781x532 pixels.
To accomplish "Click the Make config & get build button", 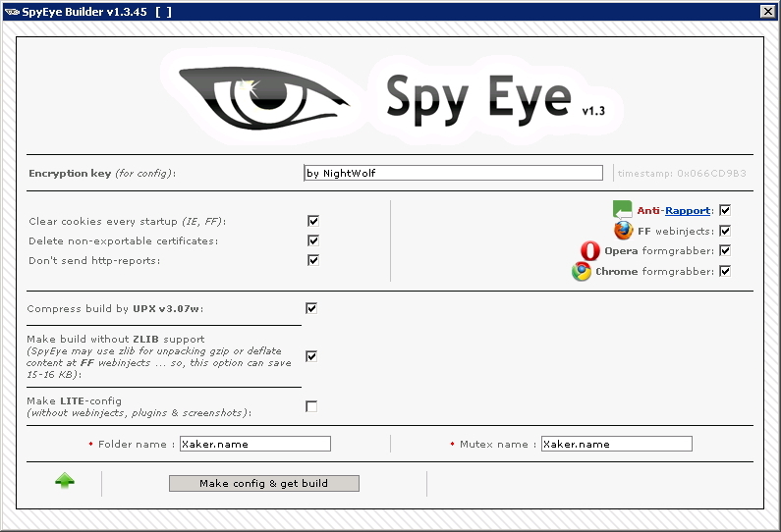I will [x=264, y=483].
